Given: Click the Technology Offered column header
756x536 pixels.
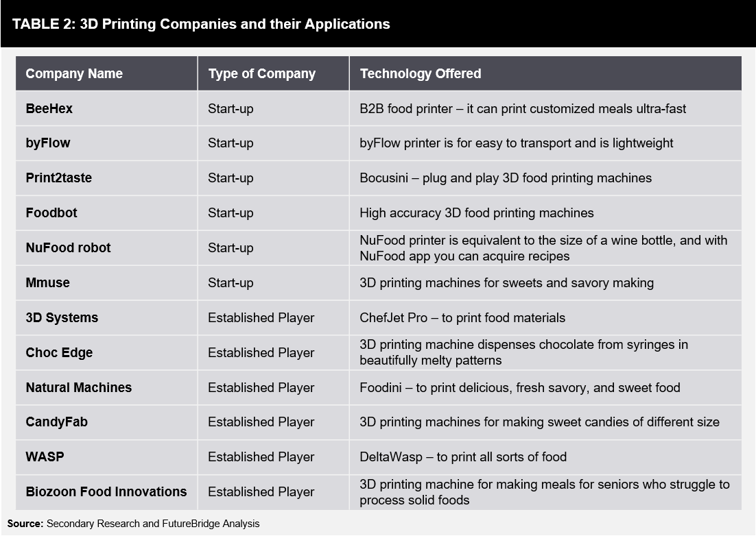Looking at the screenshot, I should tap(545, 73).
